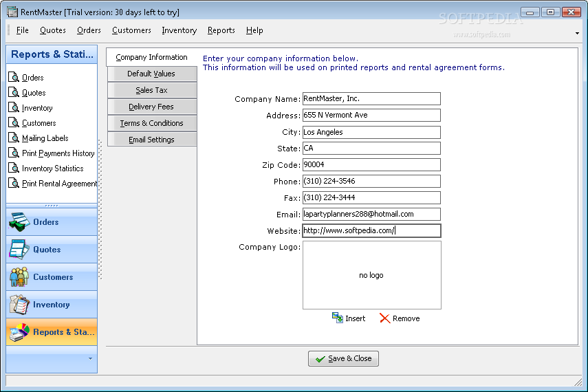Open the Quotes menu
Image resolution: width=588 pixels, height=392 pixels.
(x=53, y=30)
